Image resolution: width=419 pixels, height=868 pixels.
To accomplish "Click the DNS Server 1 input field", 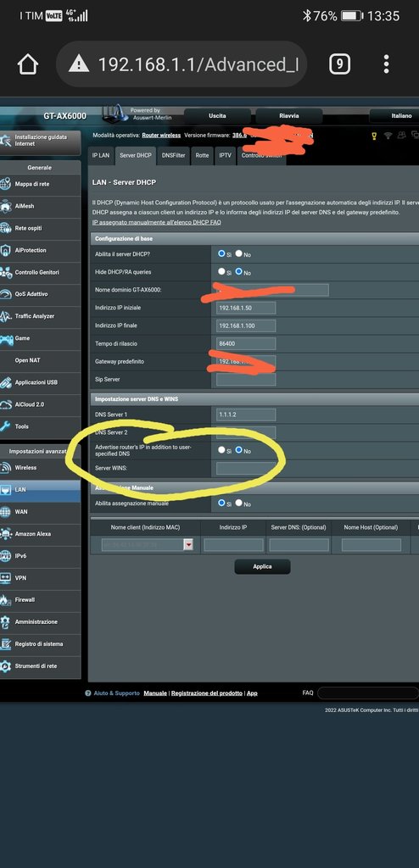I will tap(246, 415).
